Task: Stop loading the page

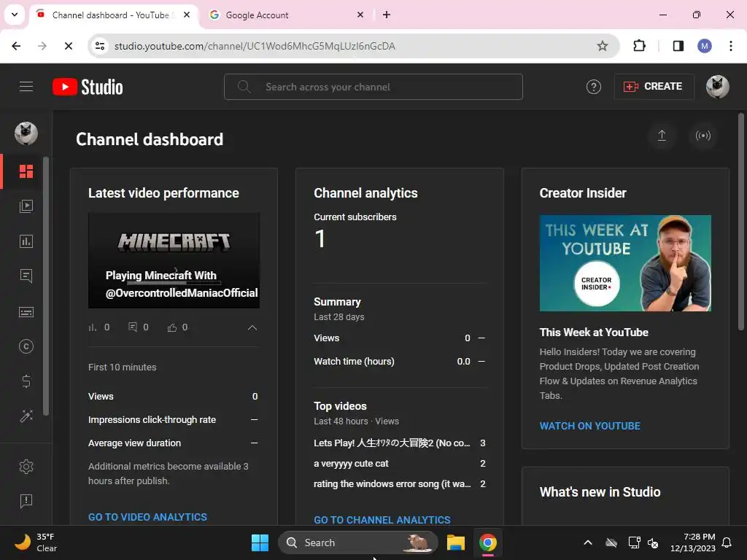Action: point(68,46)
